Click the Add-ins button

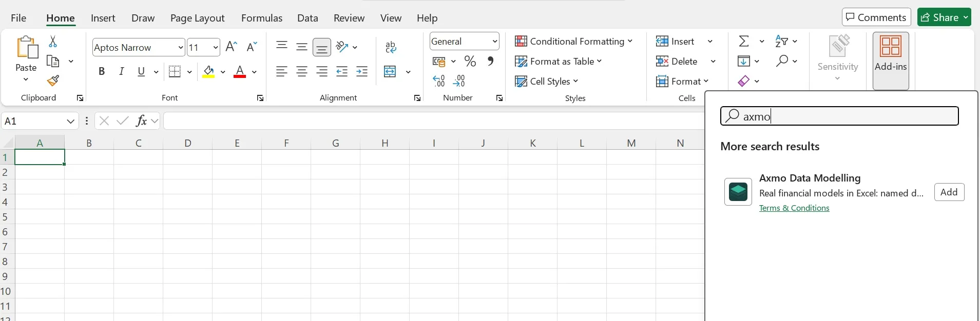coord(891,61)
